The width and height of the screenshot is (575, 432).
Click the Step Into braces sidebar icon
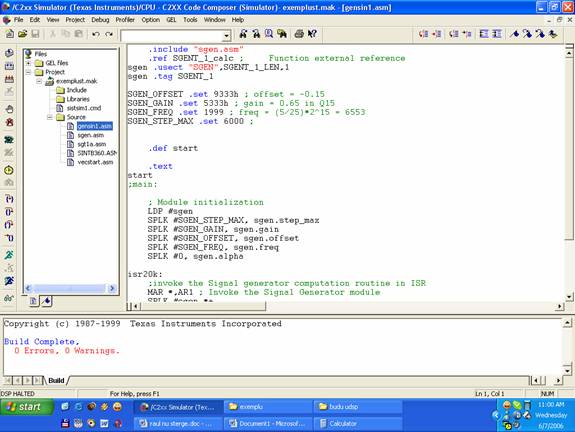tap(9, 199)
